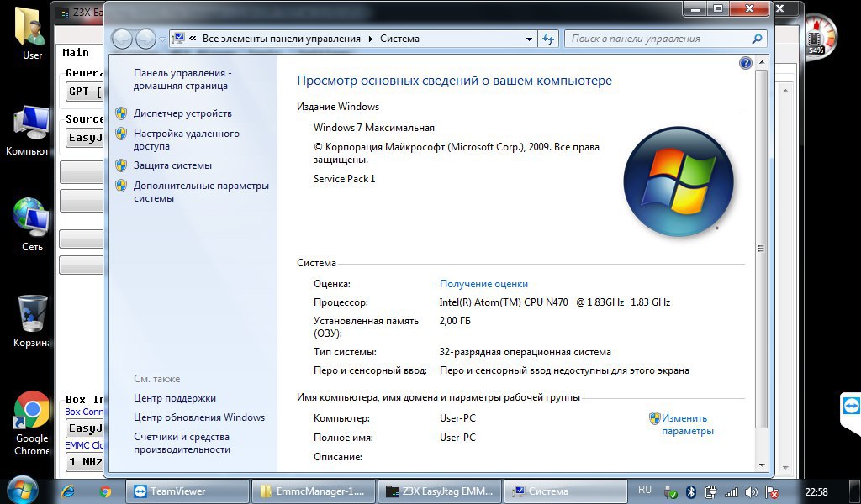Go back with the Back arrow button
The width and height of the screenshot is (861, 504).
pyautogui.click(x=122, y=39)
